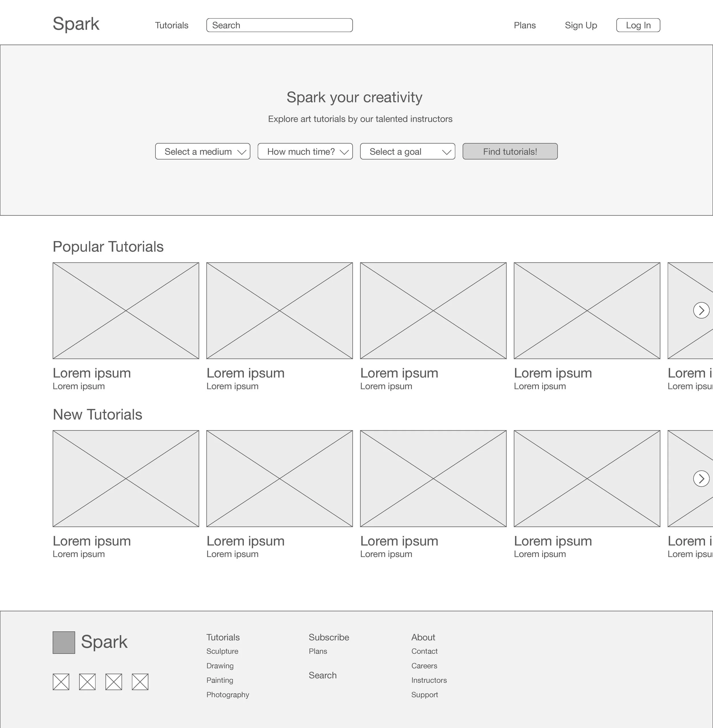Click the Spark logo in the header
The height and width of the screenshot is (728, 713).
click(76, 24)
